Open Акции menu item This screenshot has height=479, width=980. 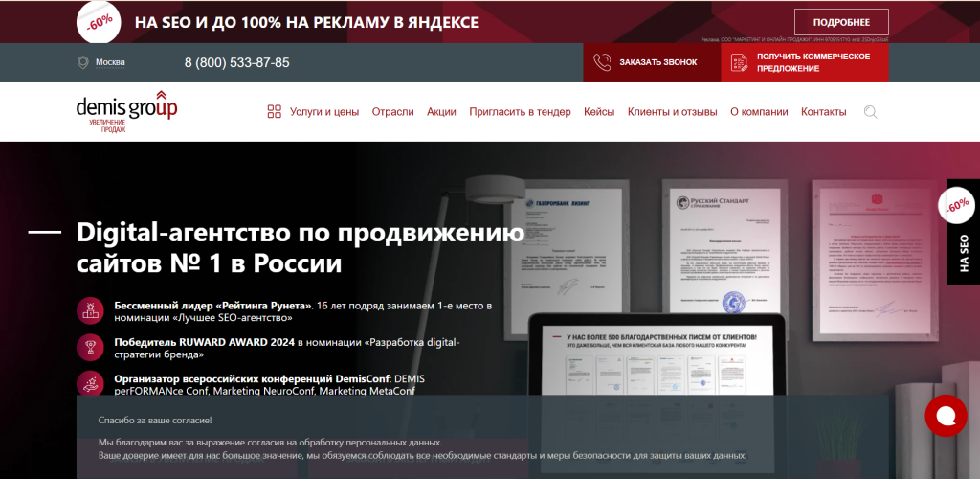click(441, 112)
